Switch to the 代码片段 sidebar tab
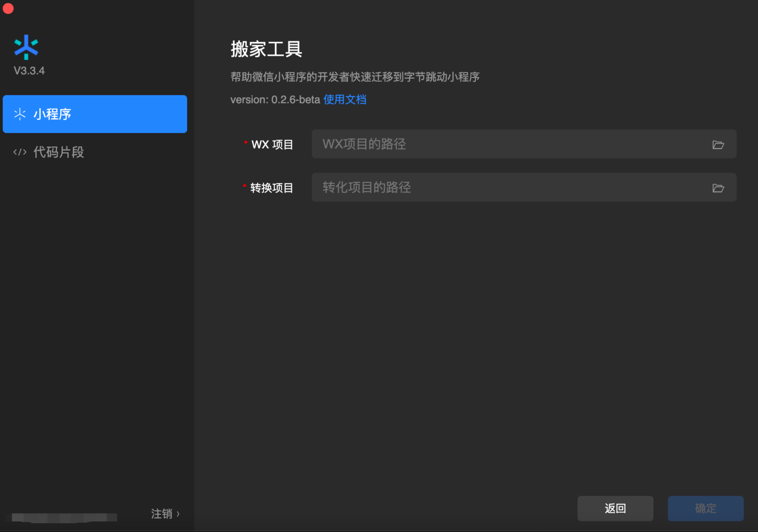This screenshot has width=758, height=532. pyautogui.click(x=59, y=152)
